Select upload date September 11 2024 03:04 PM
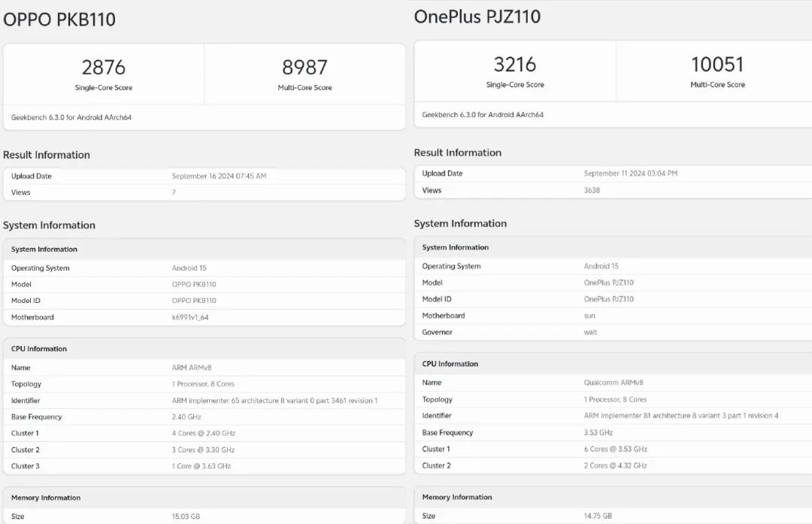Image resolution: width=812 pixels, height=524 pixels. click(x=630, y=174)
